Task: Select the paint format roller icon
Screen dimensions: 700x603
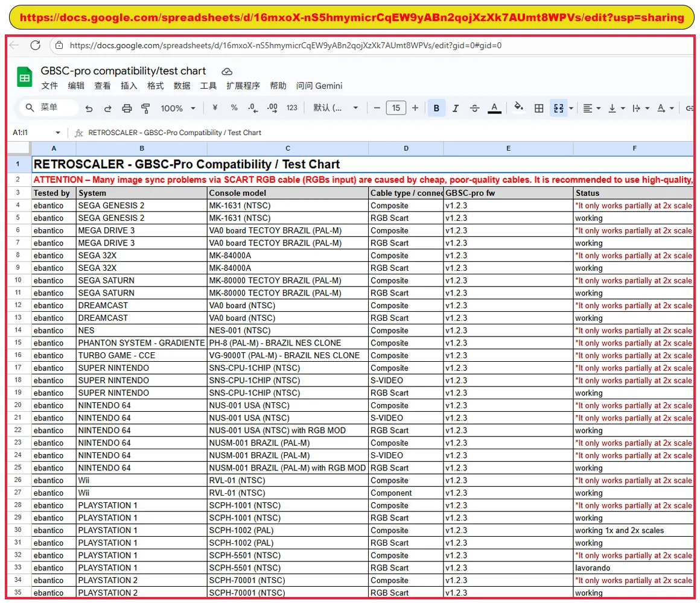Action: tap(145, 108)
